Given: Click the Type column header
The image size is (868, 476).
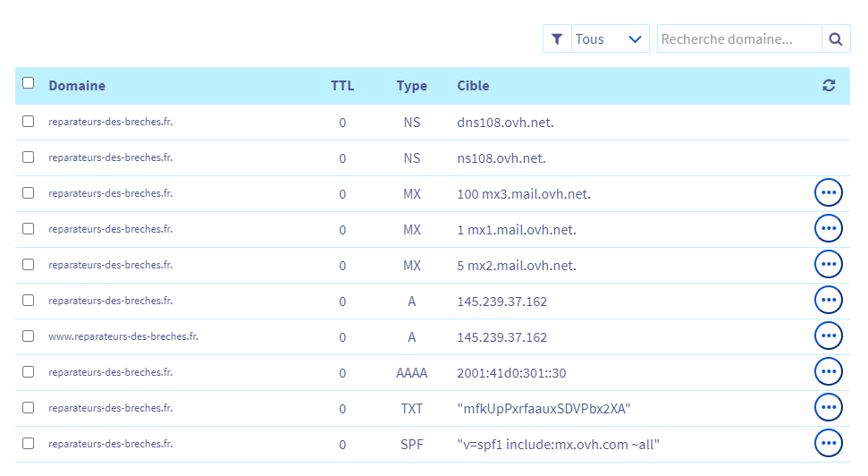Looking at the screenshot, I should (411, 86).
